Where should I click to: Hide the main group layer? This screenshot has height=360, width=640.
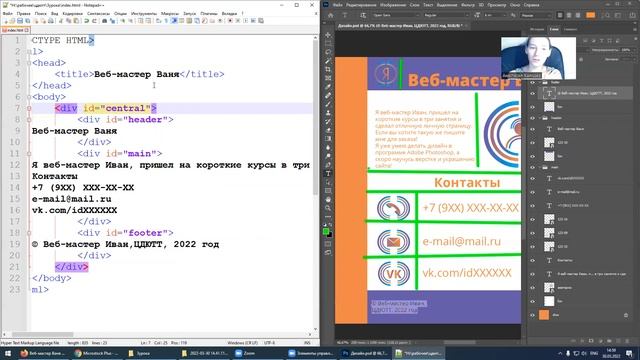tap(532, 167)
